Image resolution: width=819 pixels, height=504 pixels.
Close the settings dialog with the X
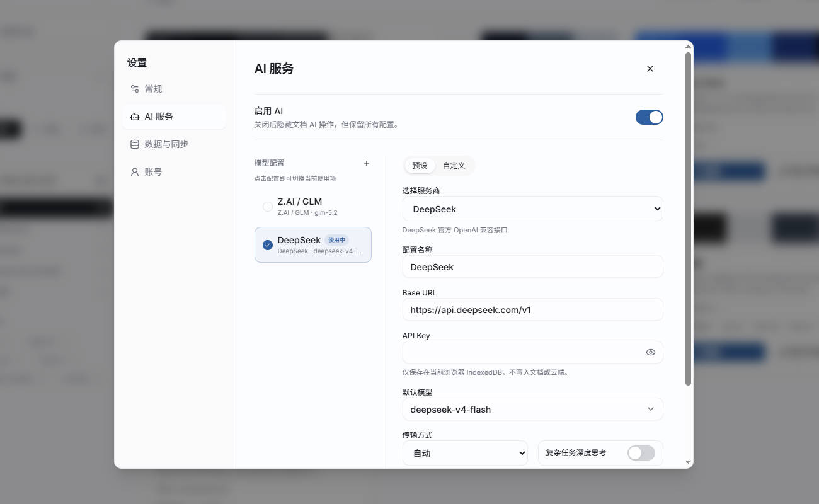click(650, 69)
